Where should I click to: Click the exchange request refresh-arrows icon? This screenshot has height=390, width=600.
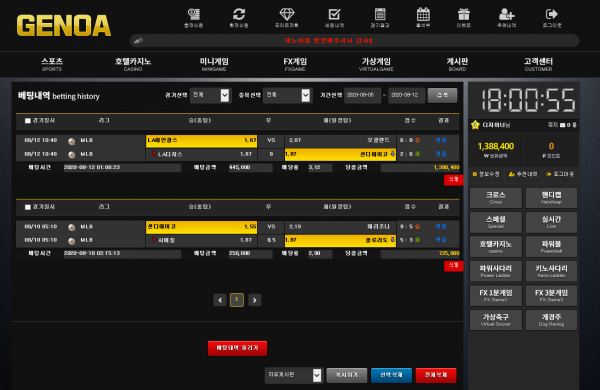tap(239, 15)
